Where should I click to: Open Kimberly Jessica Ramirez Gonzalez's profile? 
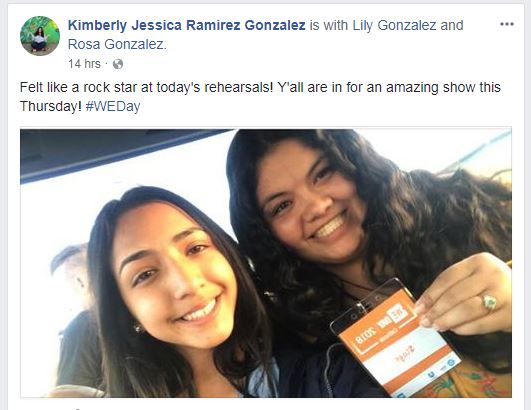(187, 25)
